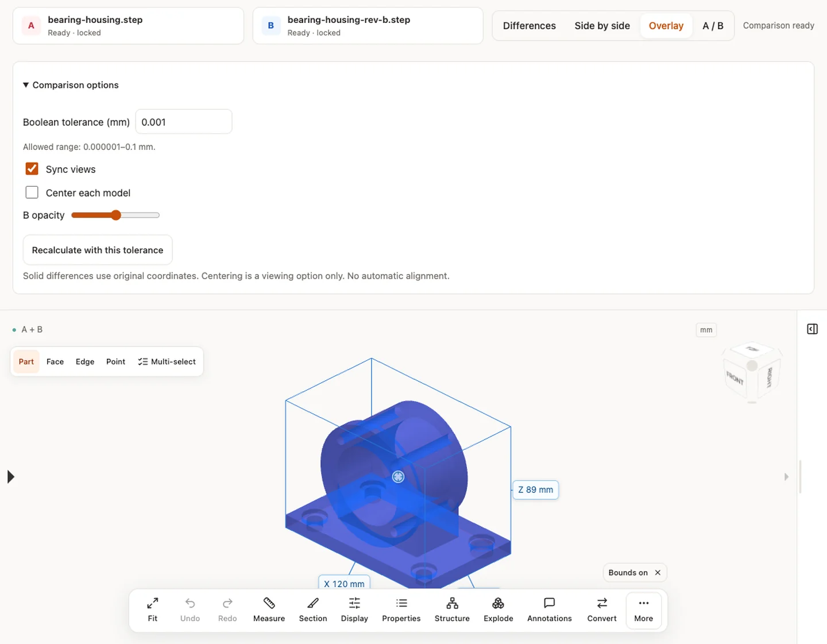Click Recalculate with this tolerance button

click(x=98, y=250)
